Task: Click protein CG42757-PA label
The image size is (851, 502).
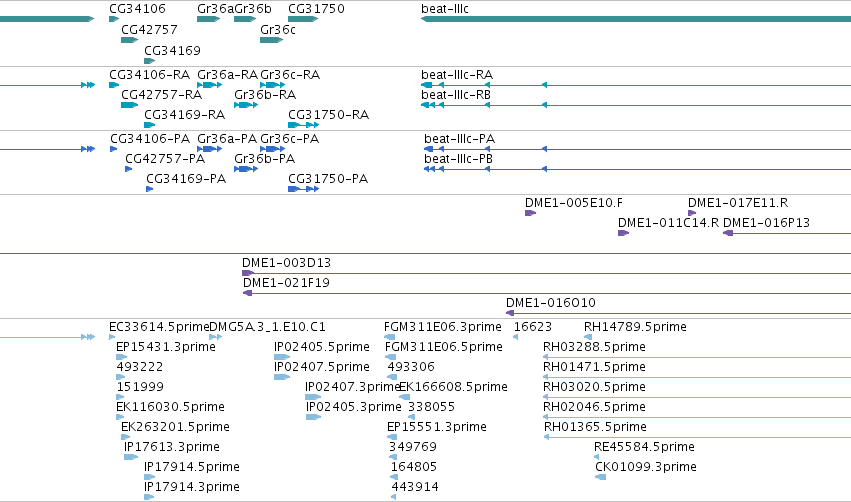Action: [x=166, y=158]
